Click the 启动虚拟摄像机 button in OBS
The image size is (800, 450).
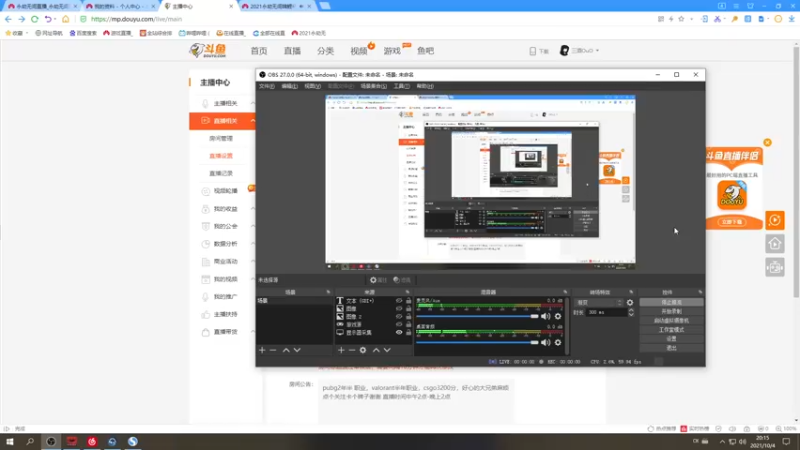coord(671,320)
